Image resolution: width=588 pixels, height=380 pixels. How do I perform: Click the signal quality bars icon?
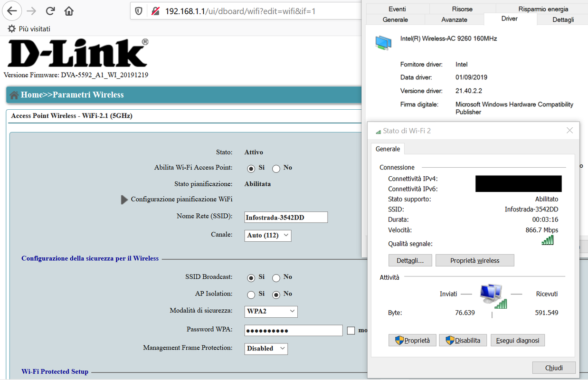click(x=548, y=240)
